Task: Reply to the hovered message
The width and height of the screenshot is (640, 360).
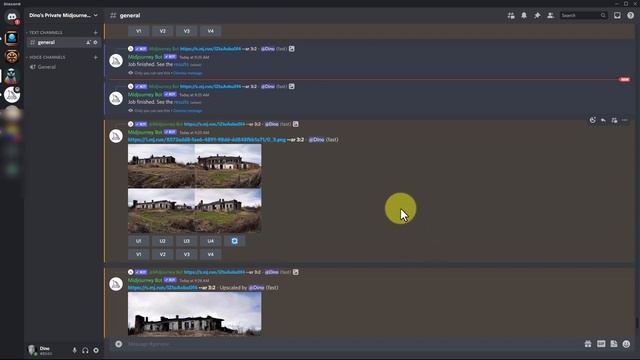Action: [x=603, y=120]
